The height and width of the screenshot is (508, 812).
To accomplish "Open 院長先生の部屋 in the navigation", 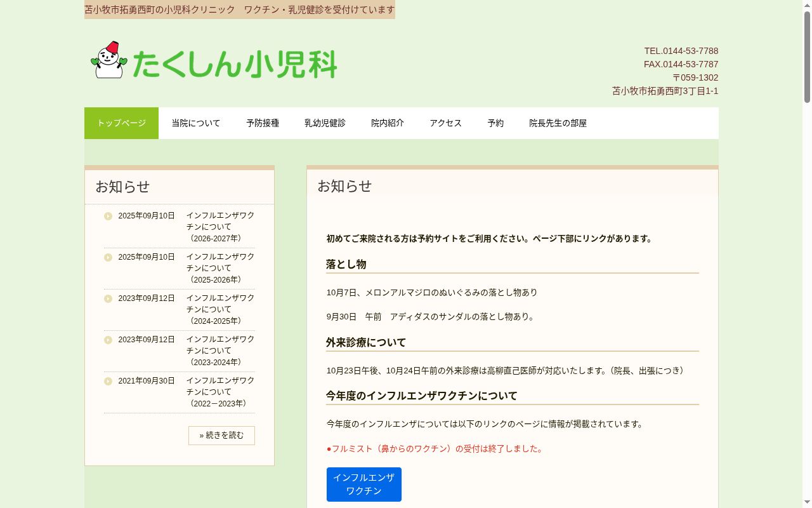I will point(558,123).
